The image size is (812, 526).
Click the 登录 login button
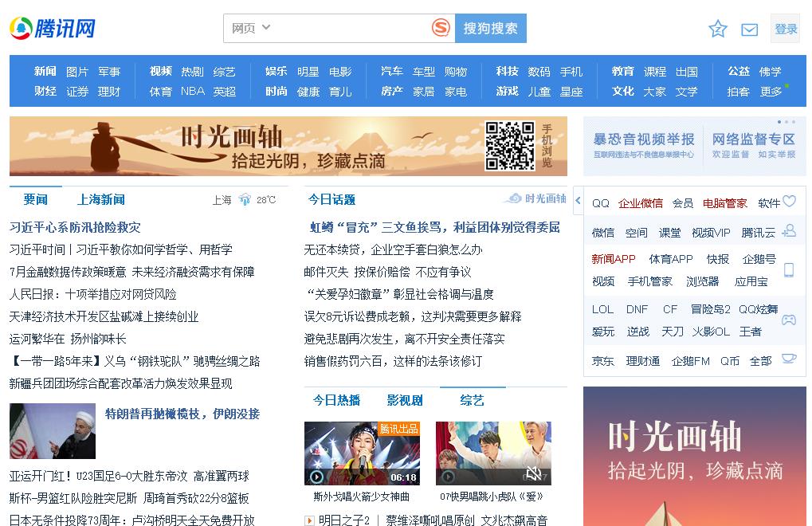(x=785, y=29)
